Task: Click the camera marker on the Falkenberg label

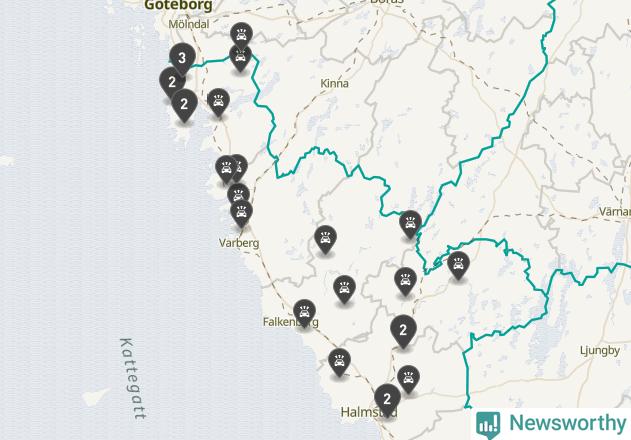Action: (305, 312)
